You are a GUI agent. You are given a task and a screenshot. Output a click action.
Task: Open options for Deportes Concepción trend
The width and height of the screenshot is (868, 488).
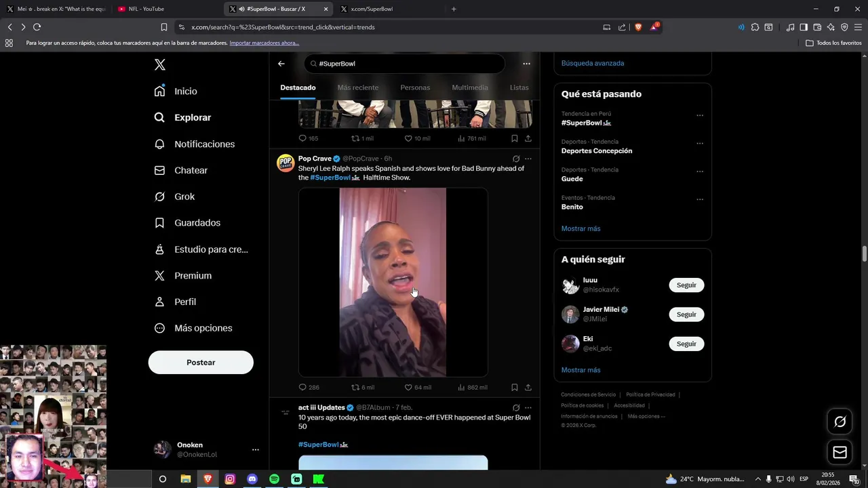point(700,144)
